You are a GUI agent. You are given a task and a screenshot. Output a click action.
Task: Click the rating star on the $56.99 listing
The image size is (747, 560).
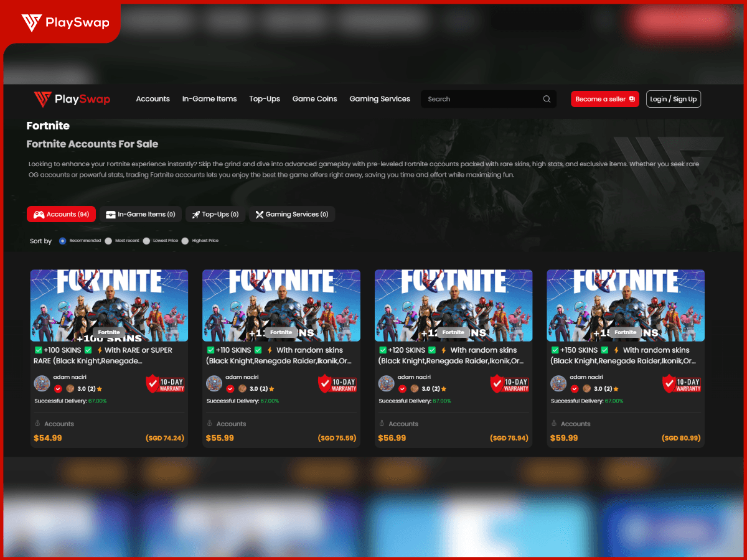[444, 389]
